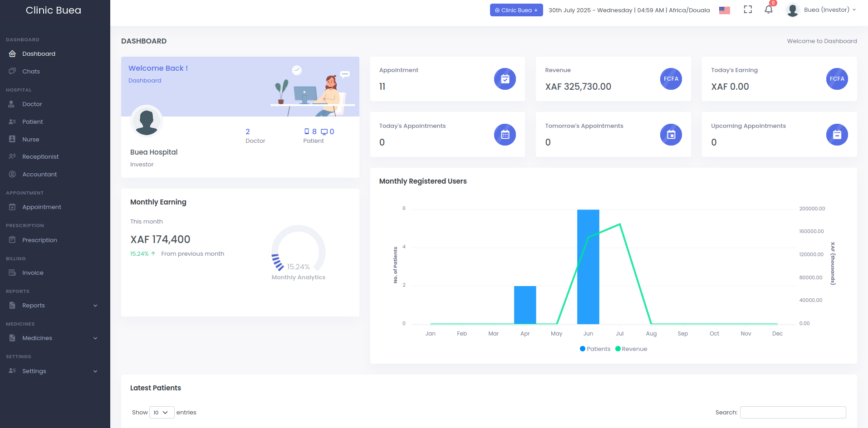868x428 pixels.
Task: Click the US flag language selector
Action: click(x=724, y=10)
